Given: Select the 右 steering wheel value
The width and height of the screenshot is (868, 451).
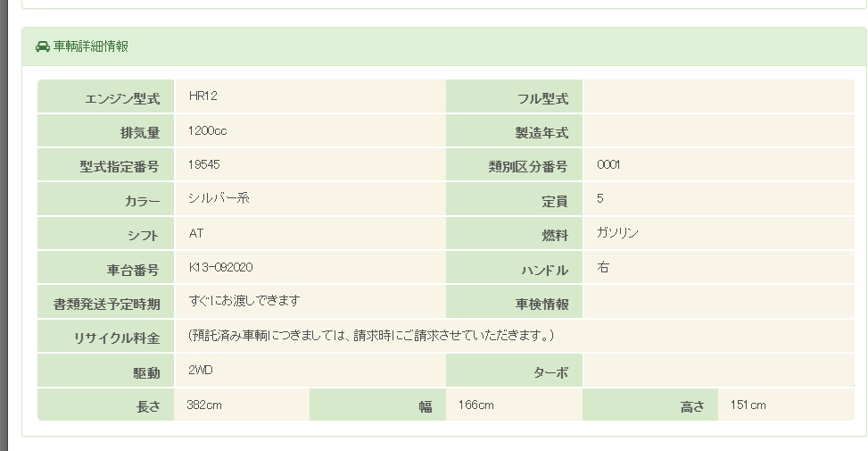Looking at the screenshot, I should pos(603,267).
